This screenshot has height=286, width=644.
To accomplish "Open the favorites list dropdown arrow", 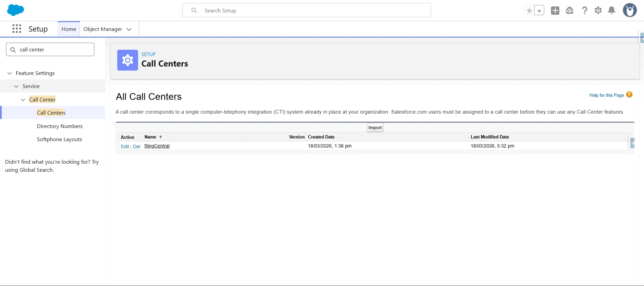I will pos(539,11).
